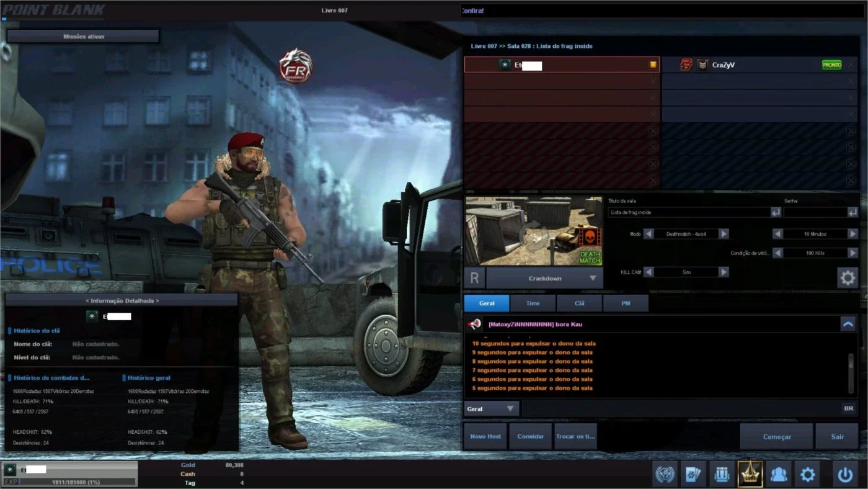
Task: Click the Trocar os ti... button
Action: tap(576, 436)
